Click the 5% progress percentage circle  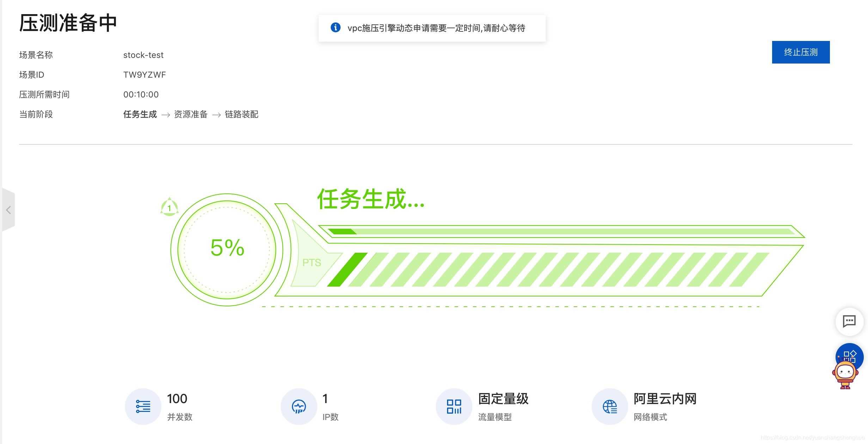[x=227, y=248]
